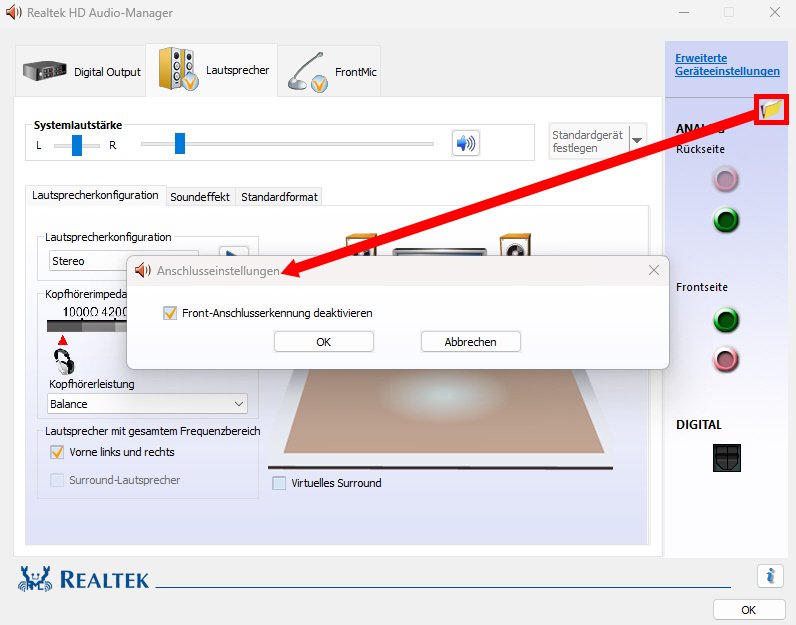Screen dimensions: 796x625
Task: Adjust main system volume slider handle
Action: 180,143
